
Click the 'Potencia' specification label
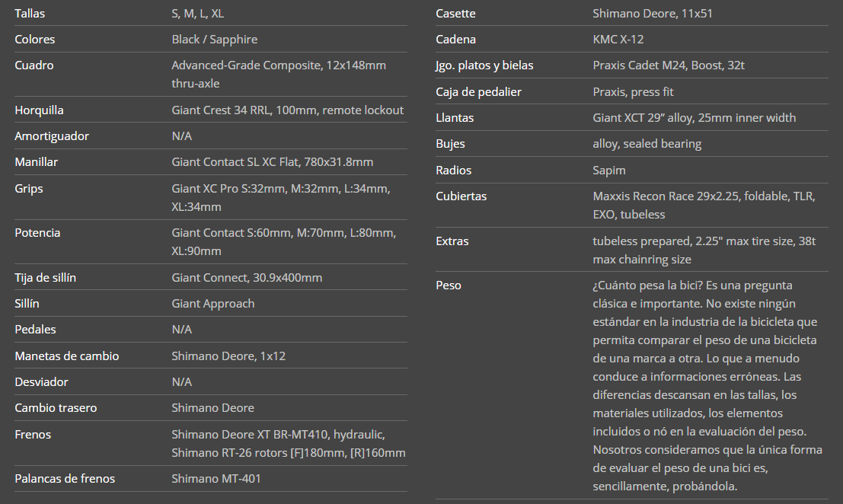click(x=37, y=233)
